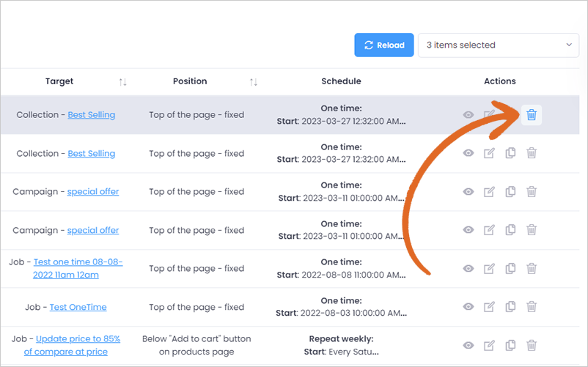Viewport: 588px width, 367px height.
Task: Delete the 'Test one time 08-08-2022' job
Action: click(532, 269)
